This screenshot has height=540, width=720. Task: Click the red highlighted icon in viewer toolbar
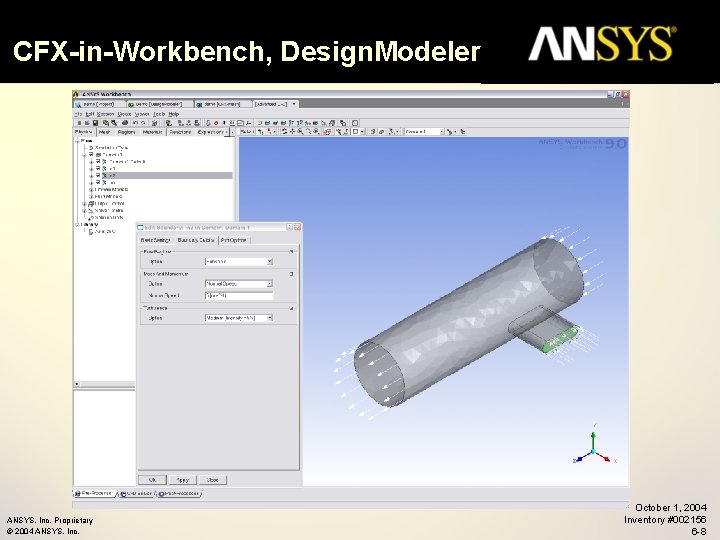pos(327,132)
